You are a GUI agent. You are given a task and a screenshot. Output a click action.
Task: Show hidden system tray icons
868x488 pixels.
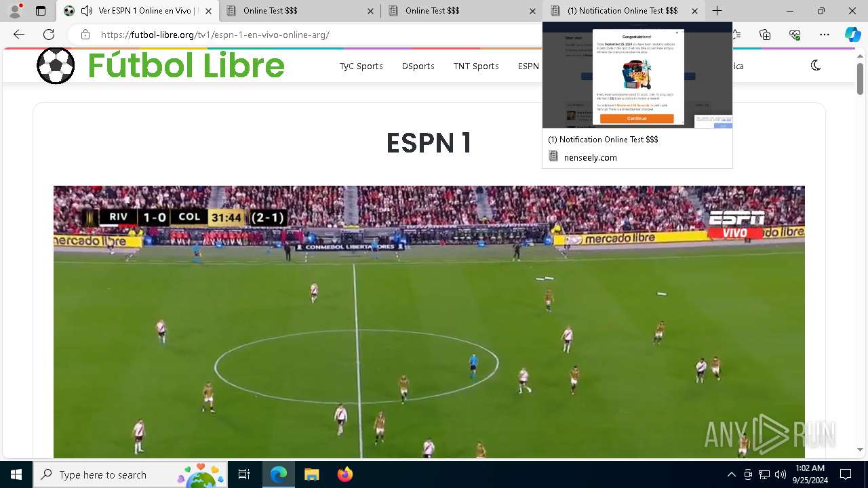(731, 474)
